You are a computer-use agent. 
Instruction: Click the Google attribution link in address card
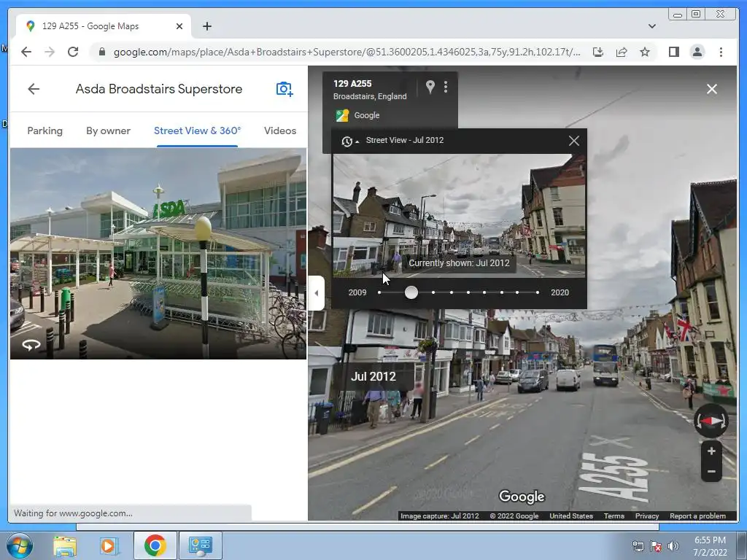coord(366,115)
